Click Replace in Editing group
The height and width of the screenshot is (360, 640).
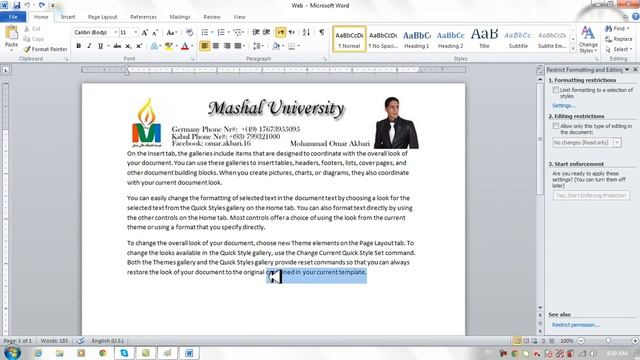coord(619,39)
